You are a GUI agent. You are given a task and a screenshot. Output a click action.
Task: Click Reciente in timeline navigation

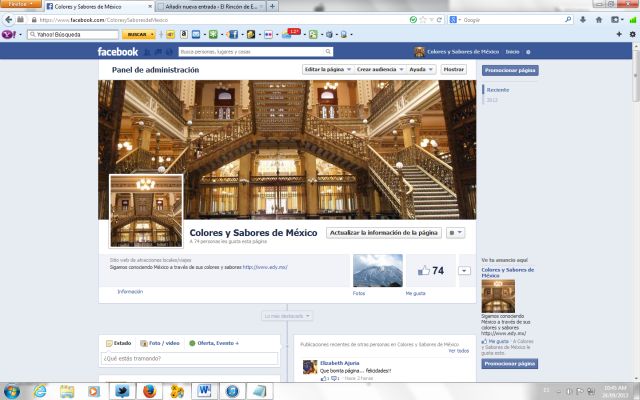[x=498, y=90]
